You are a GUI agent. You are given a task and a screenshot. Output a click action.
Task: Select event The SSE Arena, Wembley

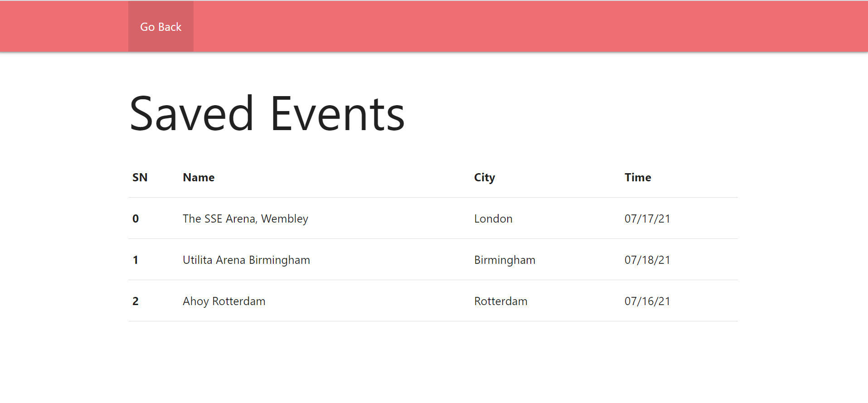click(245, 218)
